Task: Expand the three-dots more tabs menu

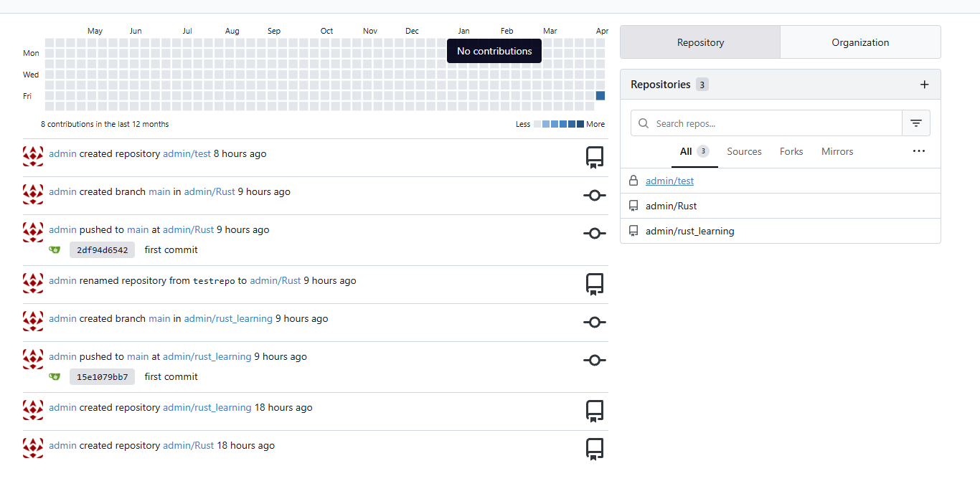Action: coord(918,151)
